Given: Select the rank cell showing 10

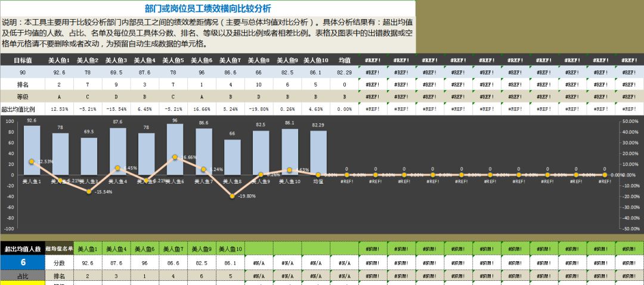Looking at the screenshot, I should point(259,85).
